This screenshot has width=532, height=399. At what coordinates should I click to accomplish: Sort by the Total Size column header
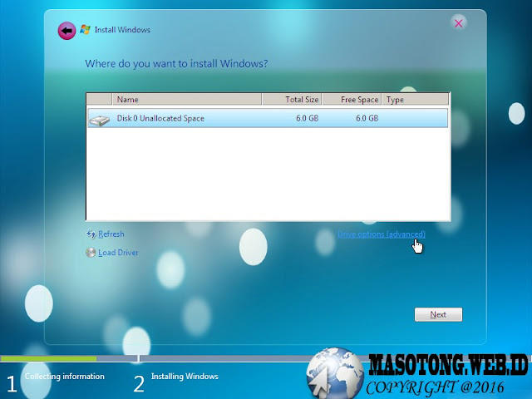click(x=292, y=100)
